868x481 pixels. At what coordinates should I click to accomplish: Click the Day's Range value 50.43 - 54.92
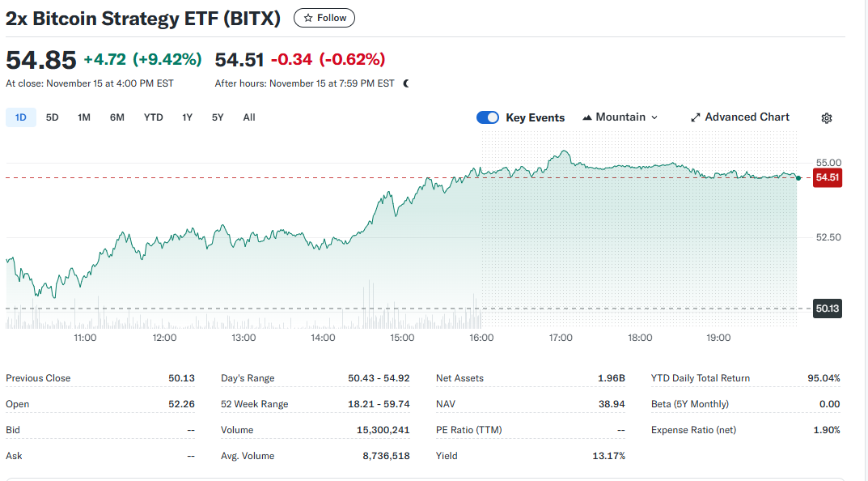pos(379,378)
